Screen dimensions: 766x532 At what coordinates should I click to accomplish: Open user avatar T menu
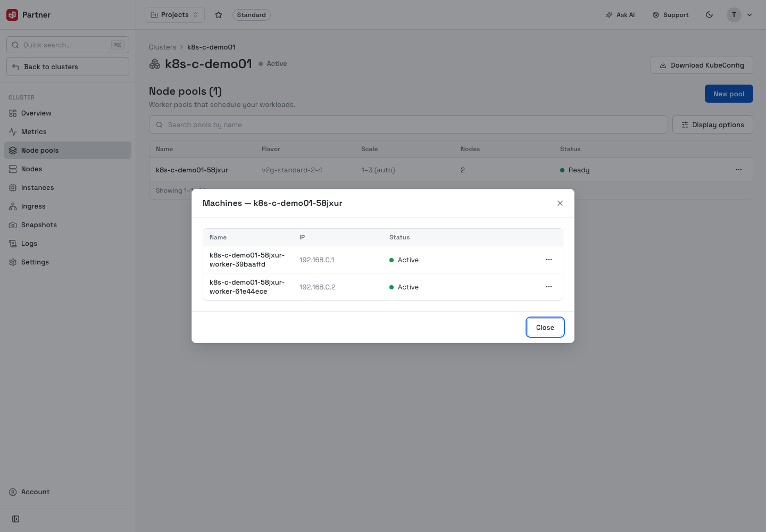click(740, 15)
